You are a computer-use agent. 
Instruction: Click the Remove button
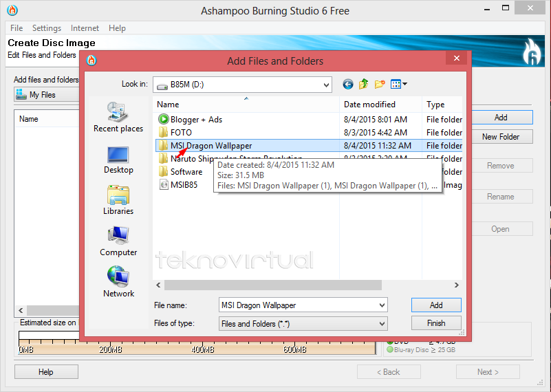[x=501, y=166]
